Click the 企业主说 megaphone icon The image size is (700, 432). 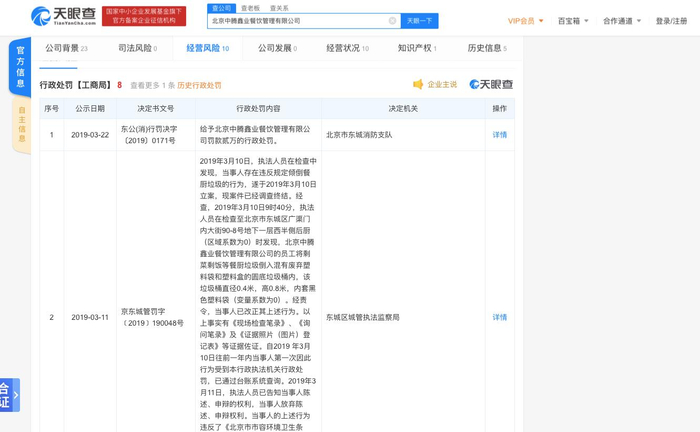pos(418,85)
